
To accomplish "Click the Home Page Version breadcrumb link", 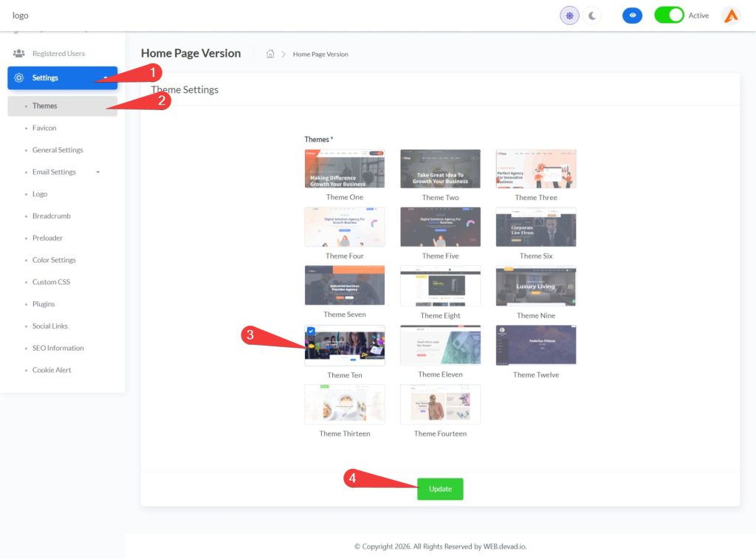I will click(320, 54).
